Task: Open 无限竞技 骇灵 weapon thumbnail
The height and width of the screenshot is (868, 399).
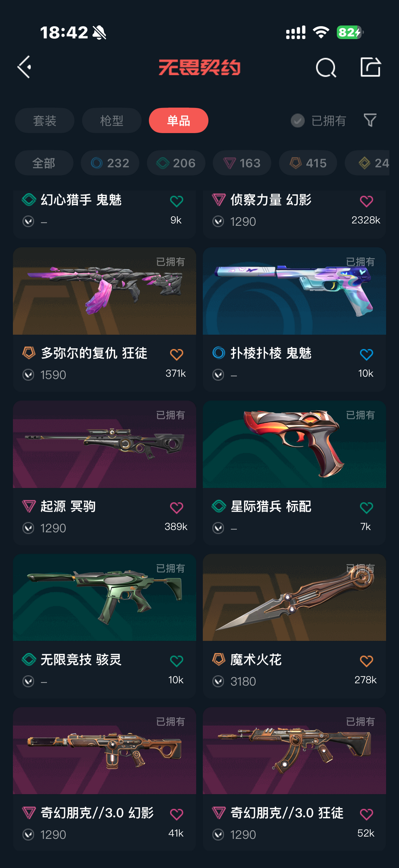Action: tap(105, 597)
